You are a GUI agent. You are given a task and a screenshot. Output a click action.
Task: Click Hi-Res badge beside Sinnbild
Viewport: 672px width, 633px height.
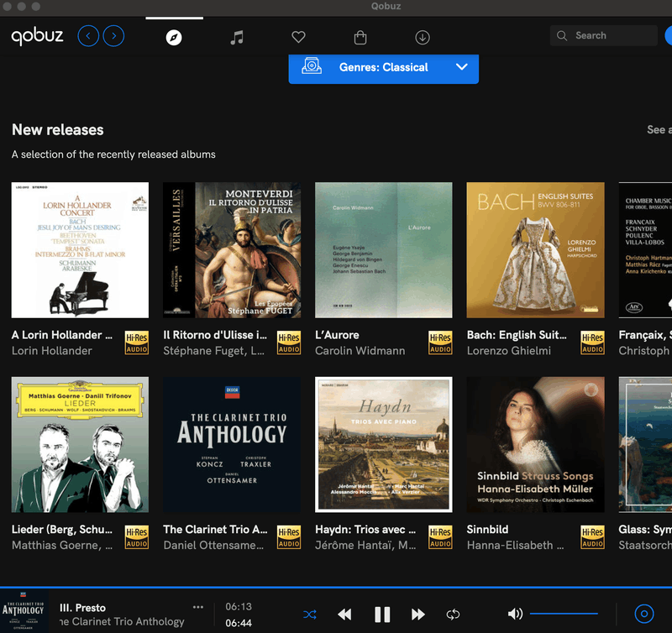pyautogui.click(x=592, y=537)
